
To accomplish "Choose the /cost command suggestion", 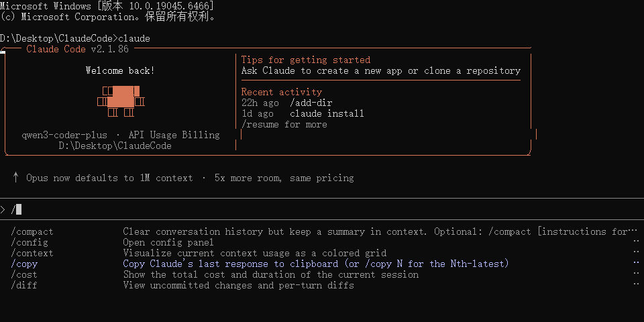I will 24,274.
